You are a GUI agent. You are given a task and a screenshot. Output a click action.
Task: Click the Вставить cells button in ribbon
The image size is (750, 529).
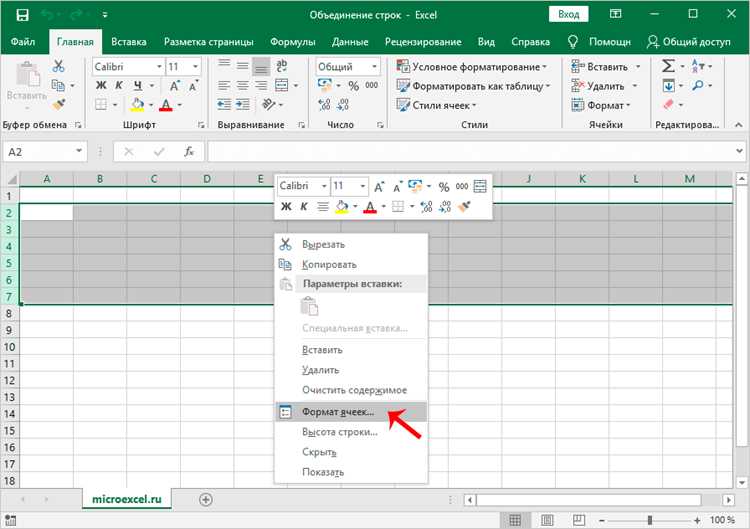[x=599, y=66]
